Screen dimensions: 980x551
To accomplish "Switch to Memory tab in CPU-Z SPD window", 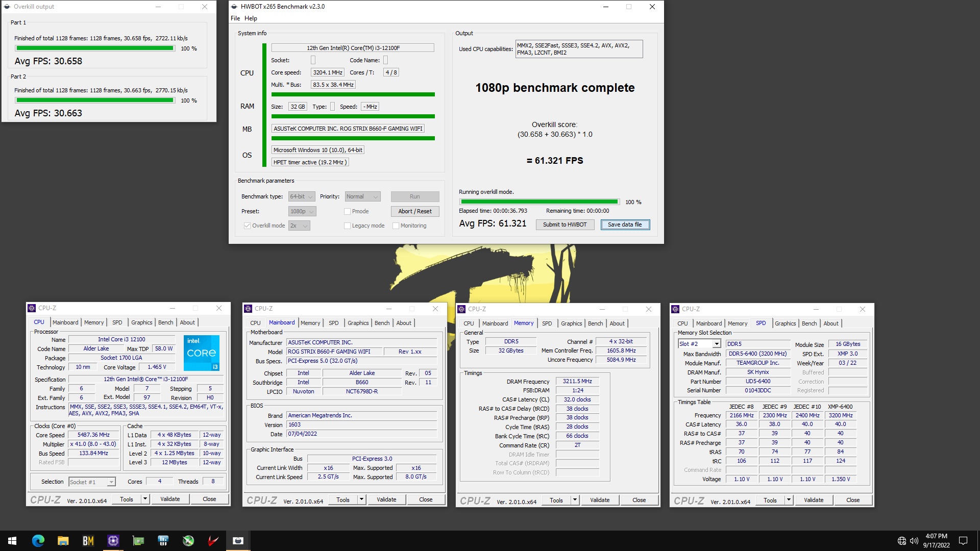I will pyautogui.click(x=738, y=323).
